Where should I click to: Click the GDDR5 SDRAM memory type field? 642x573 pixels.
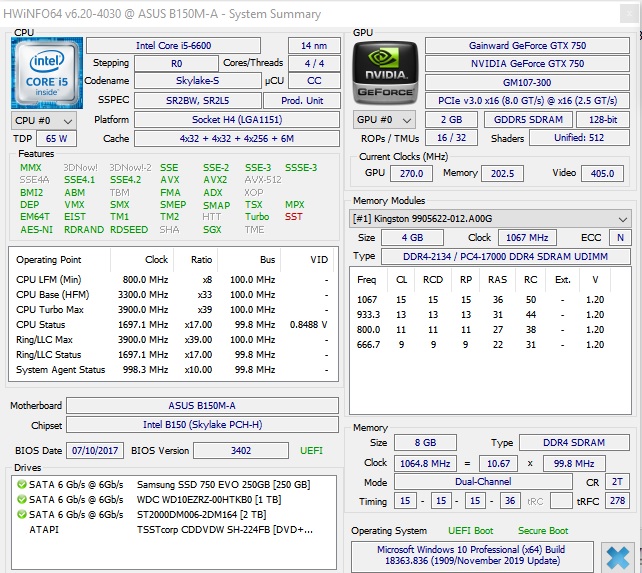point(528,120)
